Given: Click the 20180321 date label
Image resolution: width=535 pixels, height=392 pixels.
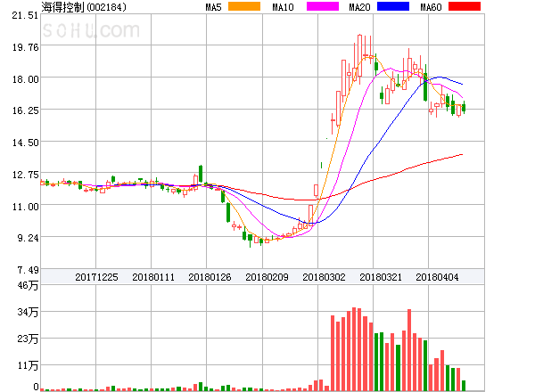Looking at the screenshot, I should (381, 277).
